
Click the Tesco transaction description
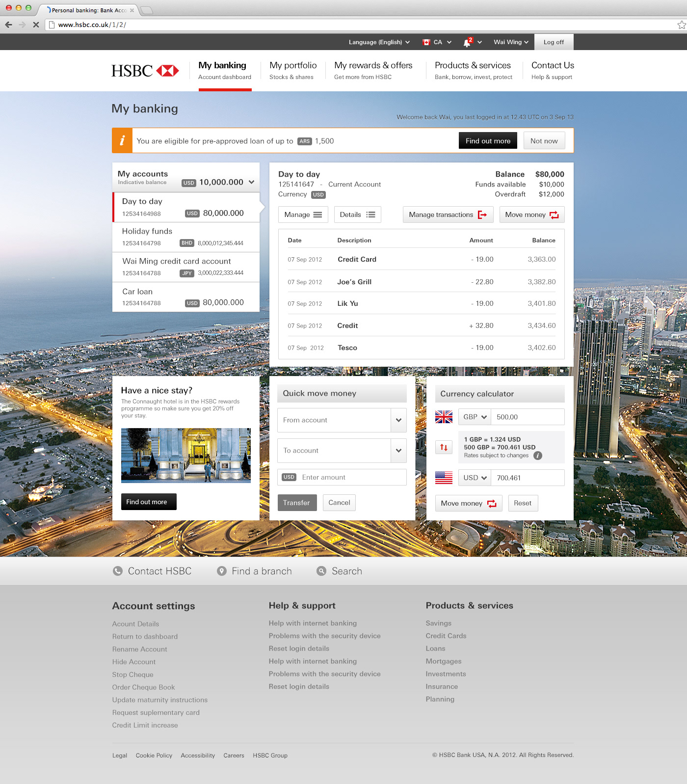tap(347, 348)
